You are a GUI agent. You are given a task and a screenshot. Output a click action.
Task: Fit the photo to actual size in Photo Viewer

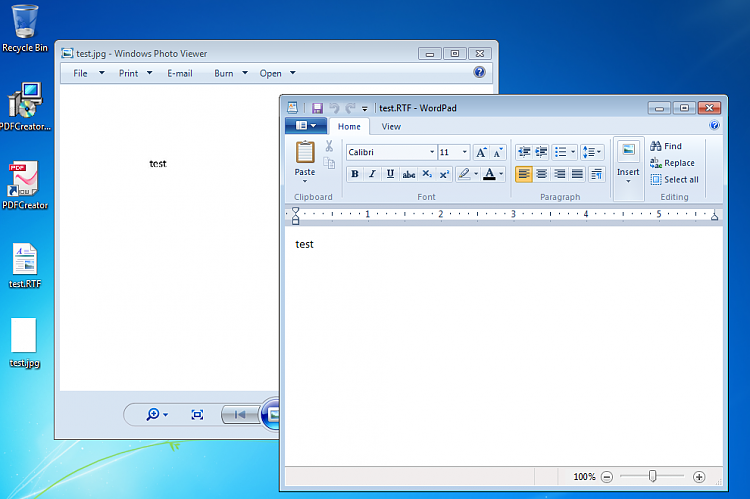[197, 414]
